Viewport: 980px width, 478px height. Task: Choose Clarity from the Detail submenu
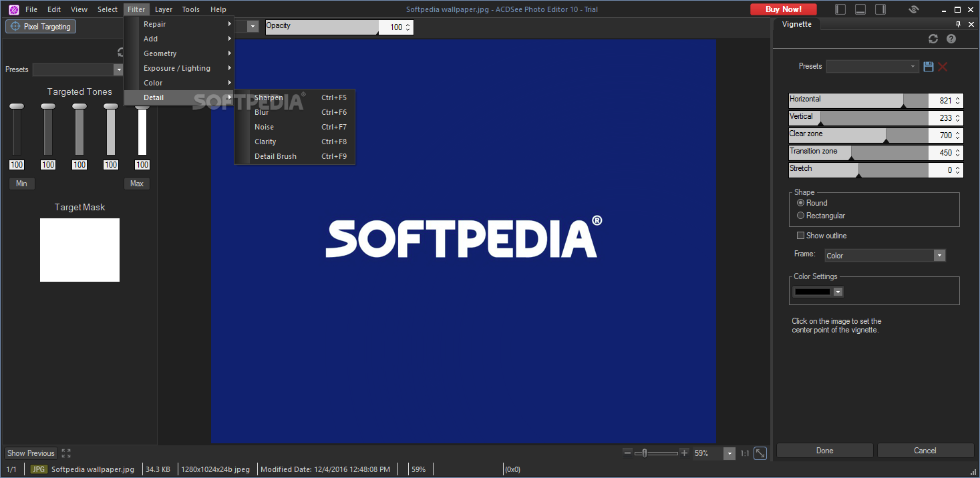[x=295, y=142]
